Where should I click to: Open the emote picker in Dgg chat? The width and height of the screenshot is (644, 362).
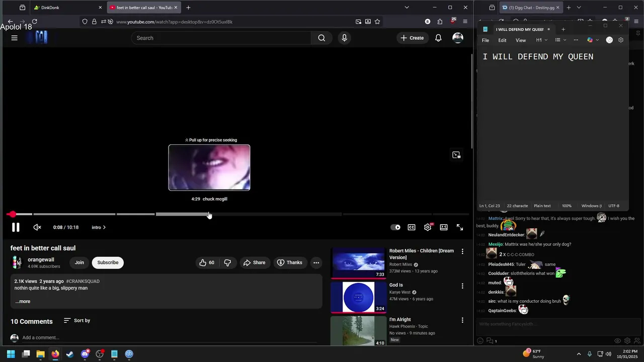coord(480,341)
